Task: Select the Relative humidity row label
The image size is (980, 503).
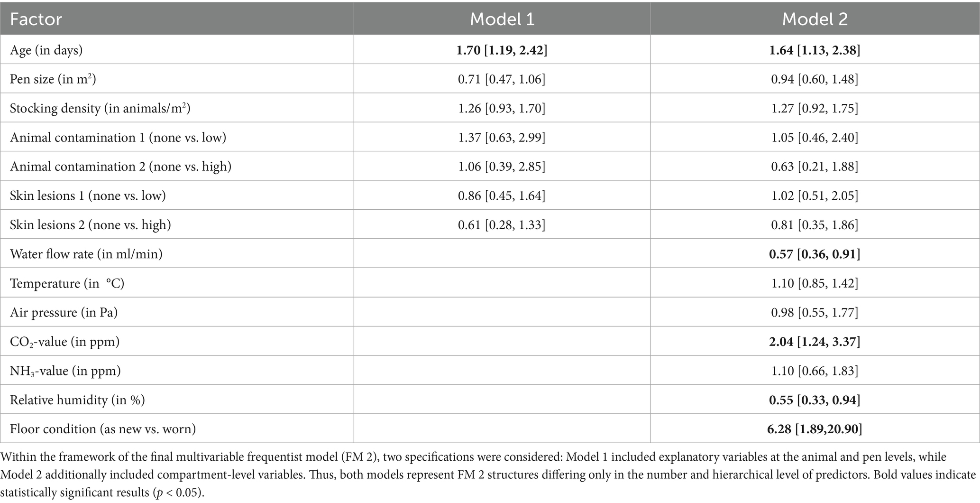Action: (x=77, y=400)
